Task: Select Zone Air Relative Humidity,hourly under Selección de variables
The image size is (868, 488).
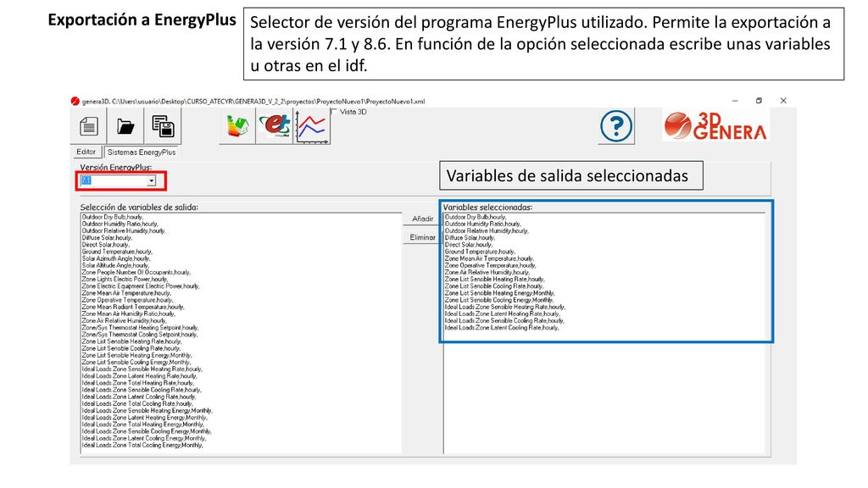Action: pos(125,321)
